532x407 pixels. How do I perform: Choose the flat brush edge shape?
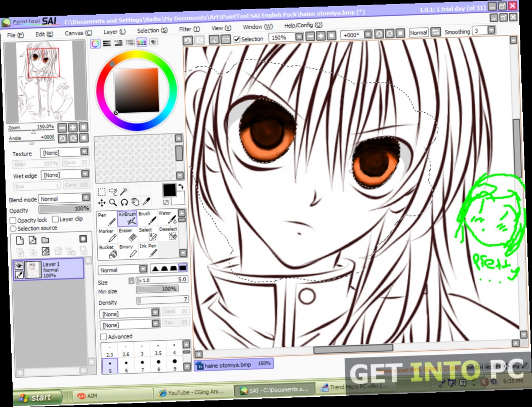(183, 268)
